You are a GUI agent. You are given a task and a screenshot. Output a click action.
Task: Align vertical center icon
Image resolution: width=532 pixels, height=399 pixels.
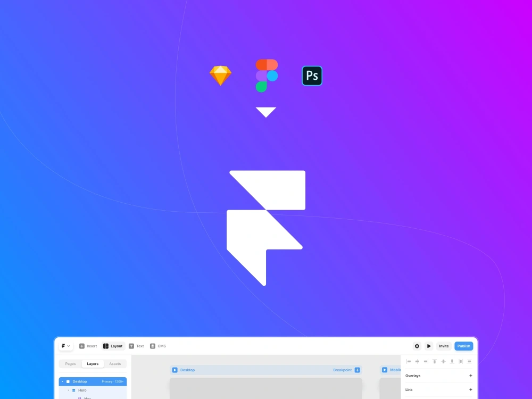point(444,361)
